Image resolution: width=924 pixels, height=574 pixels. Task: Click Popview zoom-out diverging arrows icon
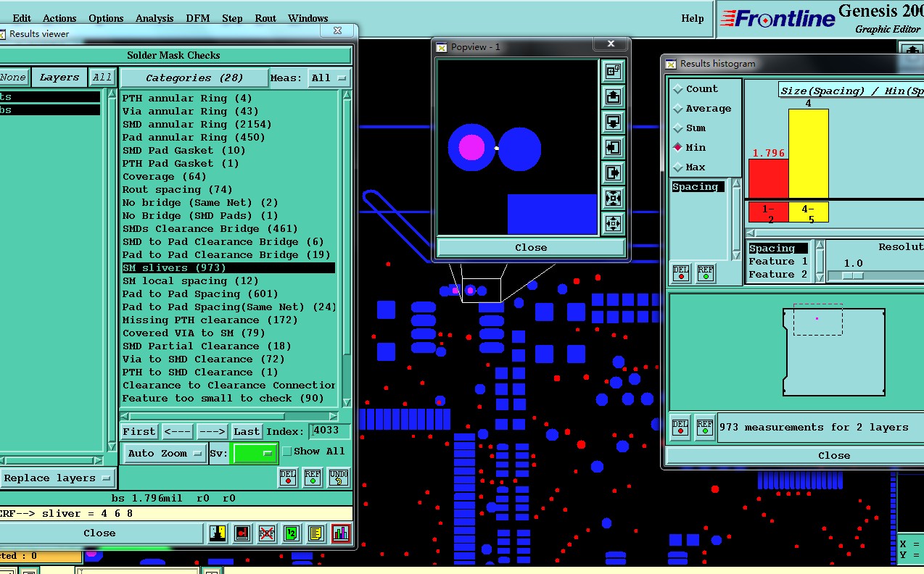[613, 224]
